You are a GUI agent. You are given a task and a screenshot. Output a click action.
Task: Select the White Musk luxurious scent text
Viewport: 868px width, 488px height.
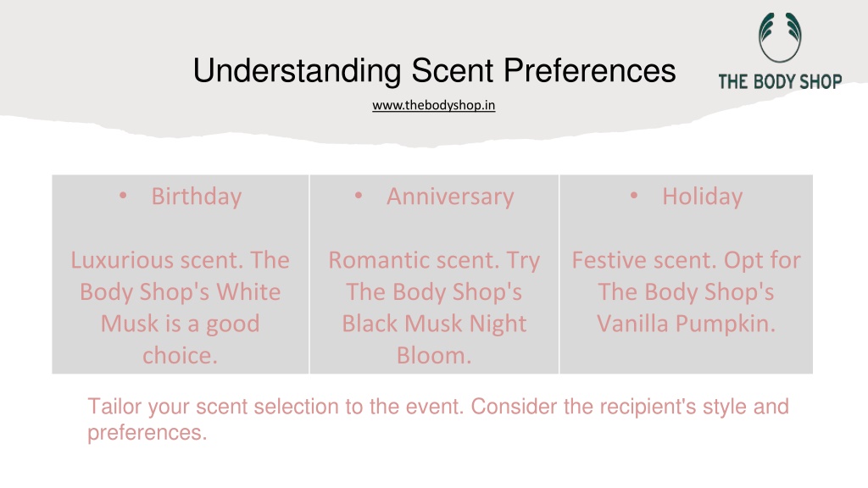click(x=180, y=308)
